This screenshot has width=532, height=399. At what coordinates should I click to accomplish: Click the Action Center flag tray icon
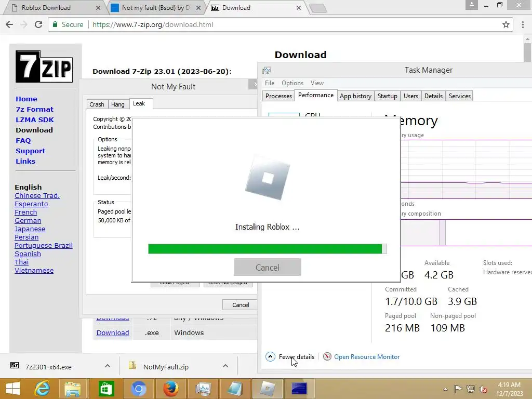[x=458, y=389]
